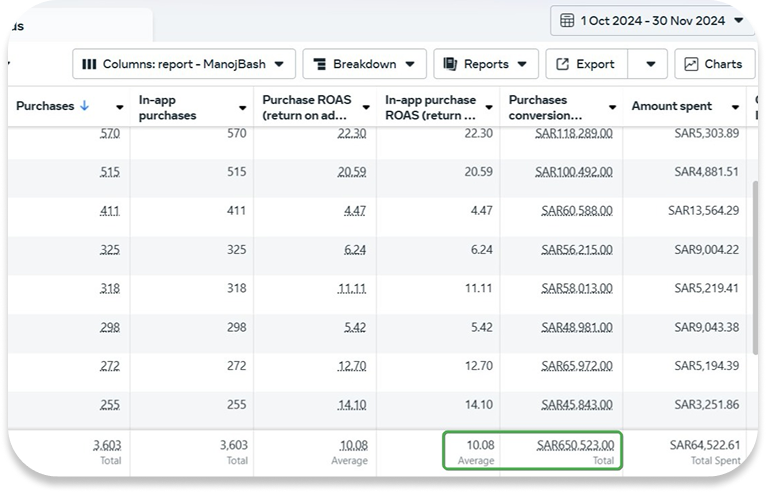Viewport: 766px width, 493px height.
Task: Click the Reports document icon
Action: [451, 64]
